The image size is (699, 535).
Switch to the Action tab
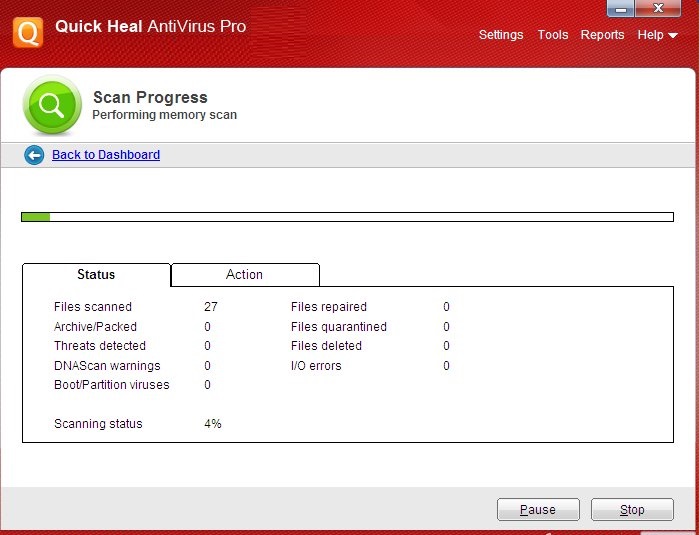click(x=245, y=275)
